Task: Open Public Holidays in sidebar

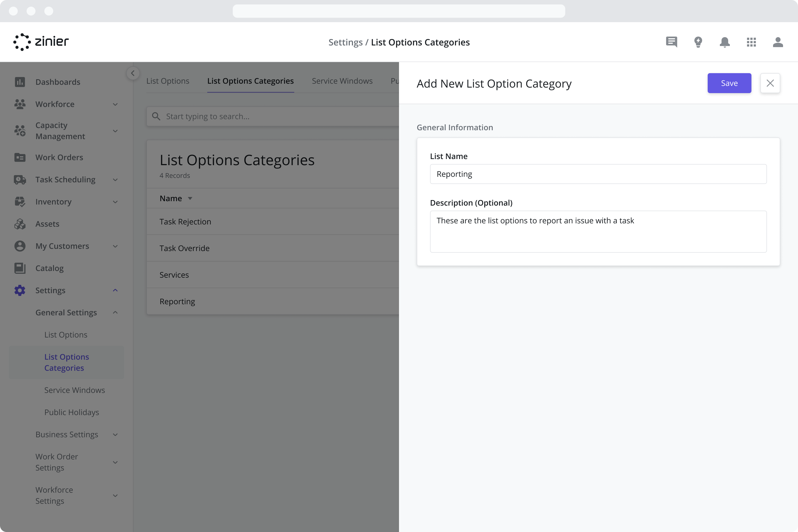Action: pos(71,412)
